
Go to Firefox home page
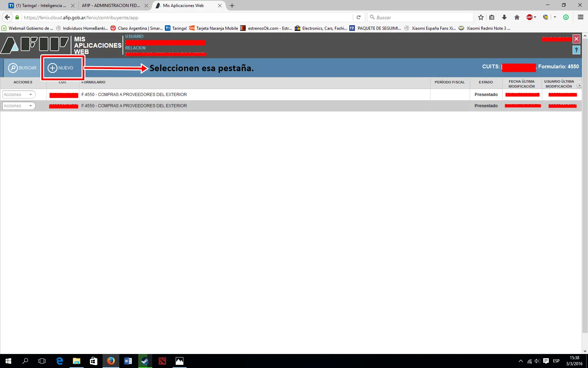[517, 17]
